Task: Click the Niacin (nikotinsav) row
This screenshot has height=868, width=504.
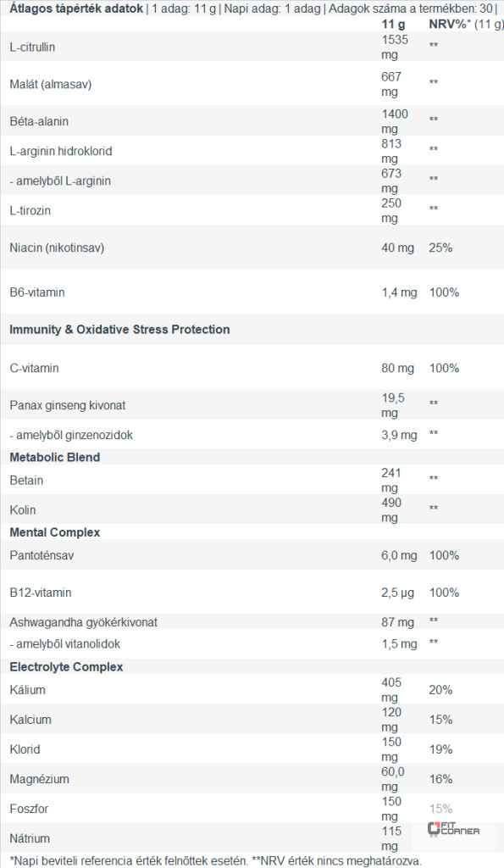Action: pos(252,248)
